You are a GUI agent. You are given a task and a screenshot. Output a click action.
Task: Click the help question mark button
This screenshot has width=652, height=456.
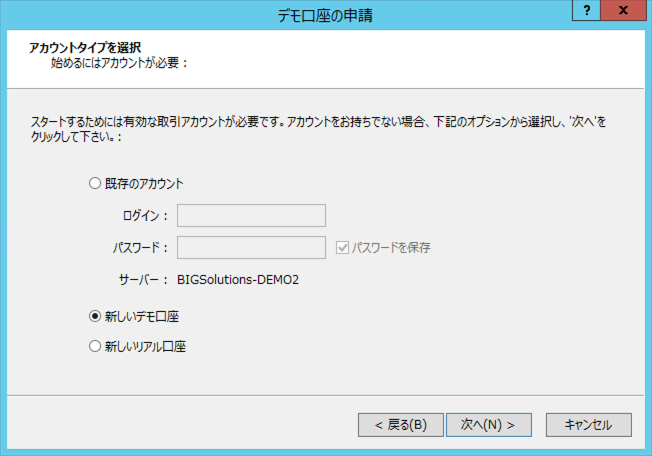click(586, 10)
